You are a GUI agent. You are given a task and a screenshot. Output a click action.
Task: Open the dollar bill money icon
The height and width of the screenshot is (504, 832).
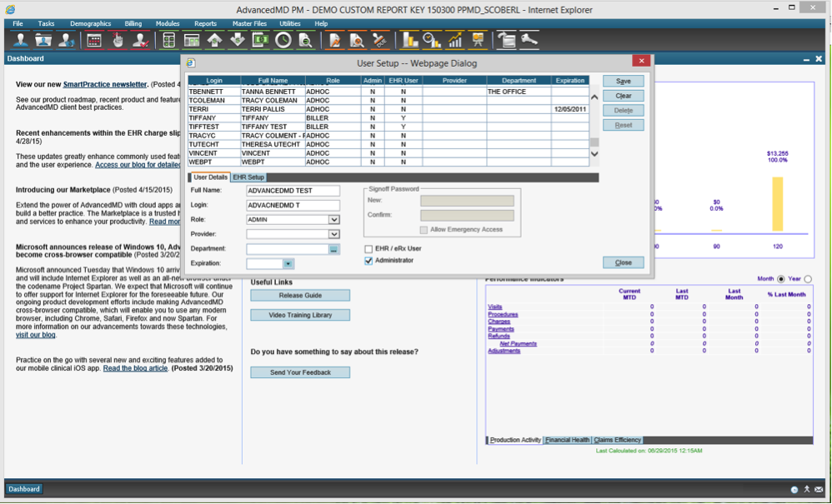(260, 40)
